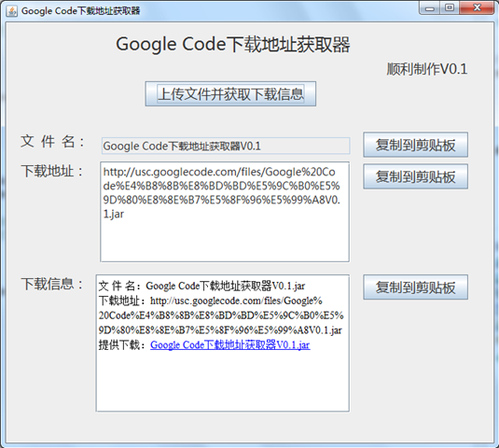Click the 文件名 label

tap(52, 141)
